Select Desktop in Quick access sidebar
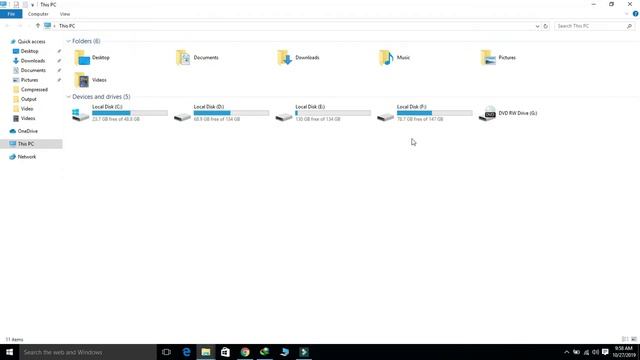Image resolution: width=640 pixels, height=360 pixels. pyautogui.click(x=29, y=51)
